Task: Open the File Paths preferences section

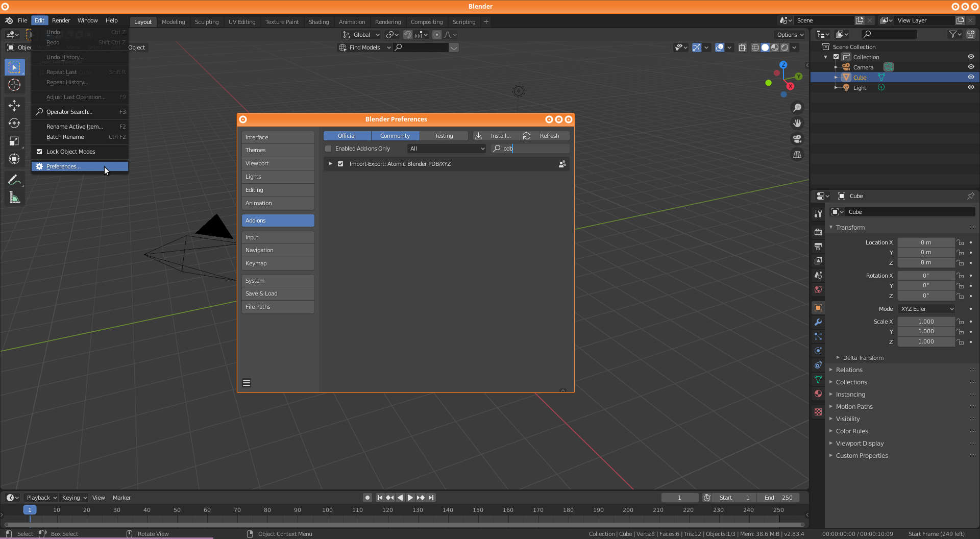Action: tap(278, 307)
